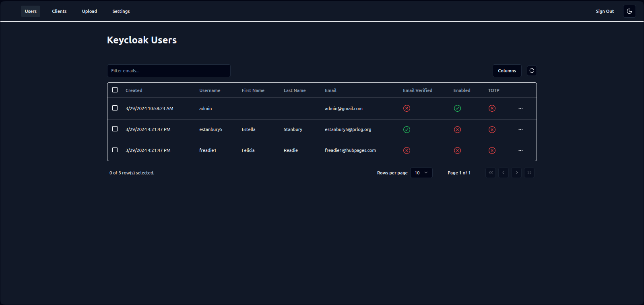Click the First Name column header
This screenshot has width=644, height=305.
tap(253, 90)
